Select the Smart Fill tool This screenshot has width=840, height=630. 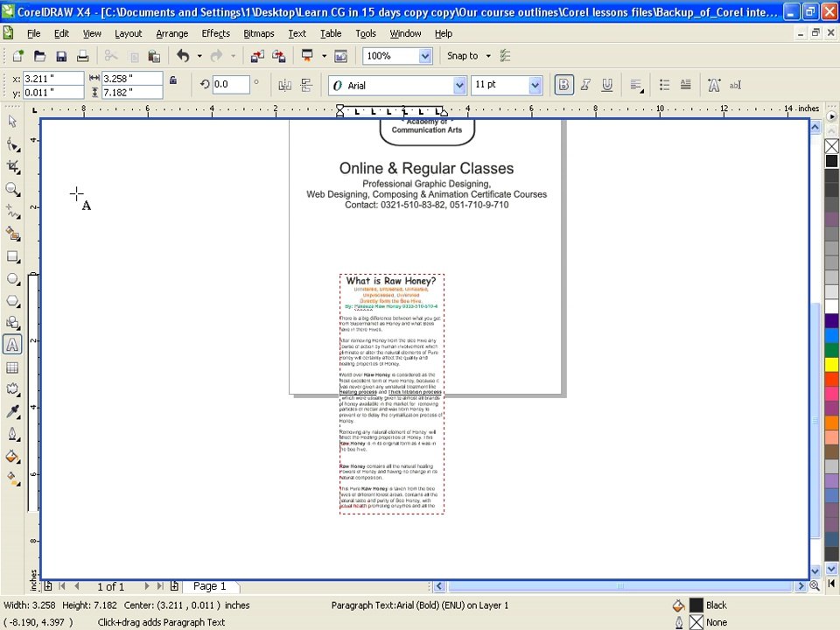[x=12, y=234]
